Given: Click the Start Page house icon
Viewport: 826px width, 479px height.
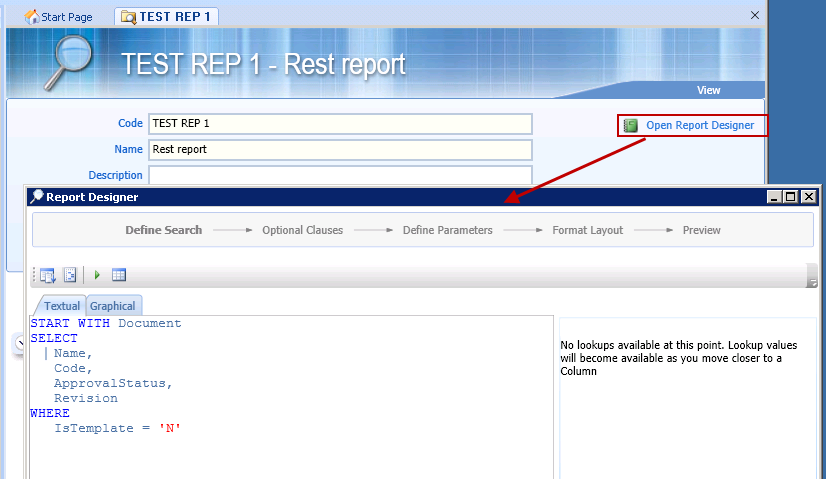Looking at the screenshot, I should coord(32,17).
